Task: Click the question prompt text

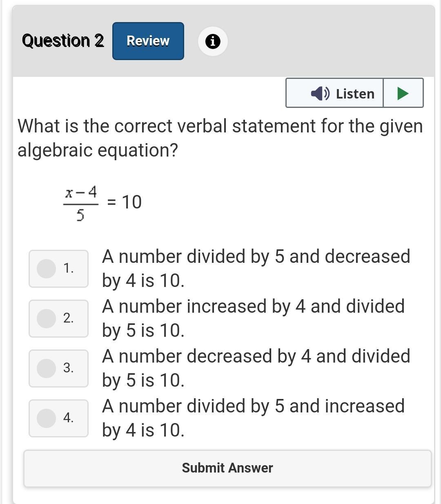Action: point(220,138)
